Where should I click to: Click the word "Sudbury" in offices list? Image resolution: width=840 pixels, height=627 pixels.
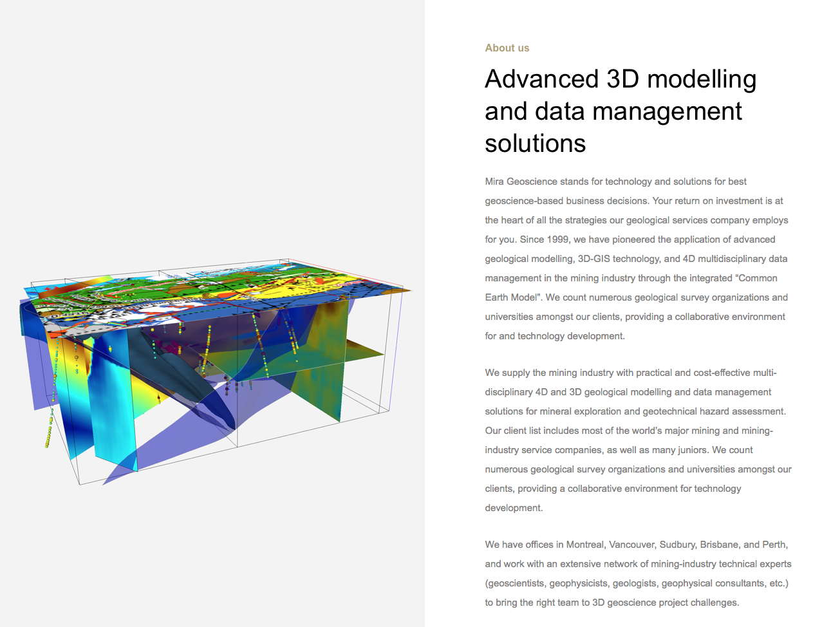tap(678, 545)
